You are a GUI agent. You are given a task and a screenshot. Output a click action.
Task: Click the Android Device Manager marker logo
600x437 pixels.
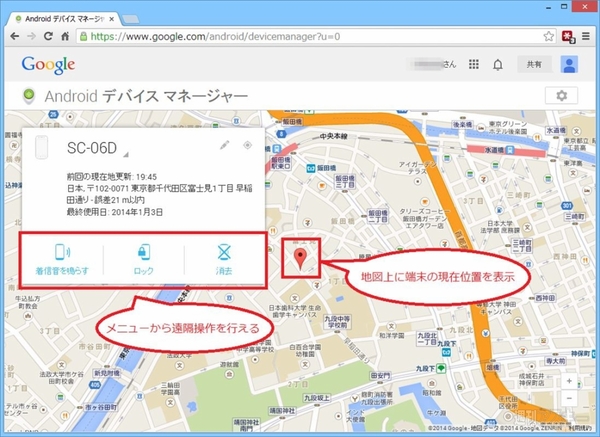pyautogui.click(x=29, y=95)
